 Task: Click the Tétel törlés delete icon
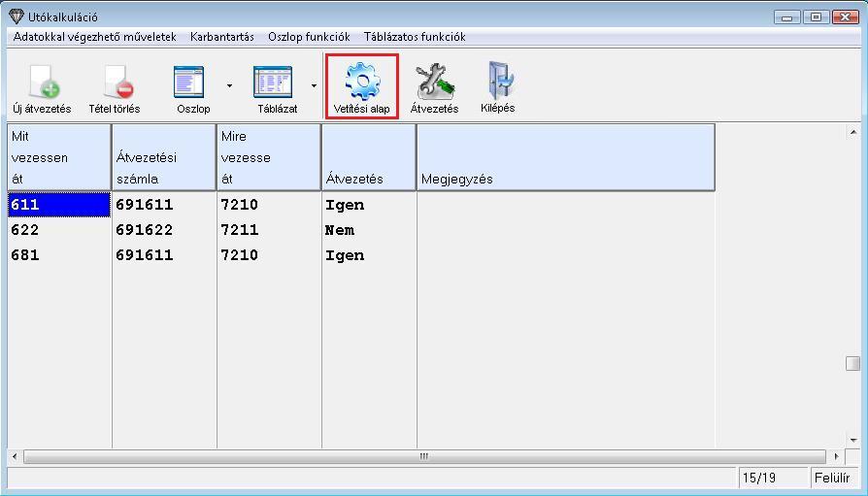pos(115,83)
